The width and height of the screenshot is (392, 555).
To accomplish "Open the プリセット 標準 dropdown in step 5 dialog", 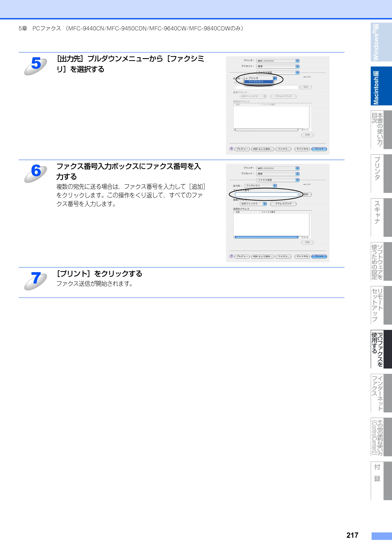I will (278, 66).
